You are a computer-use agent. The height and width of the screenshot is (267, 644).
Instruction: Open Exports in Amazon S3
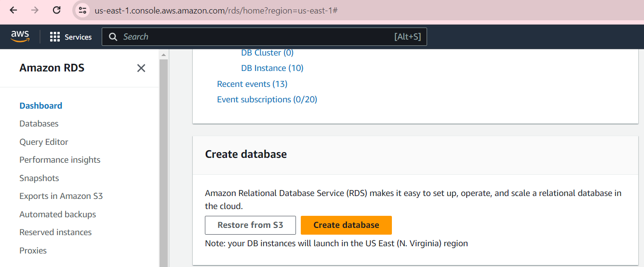[x=61, y=196]
